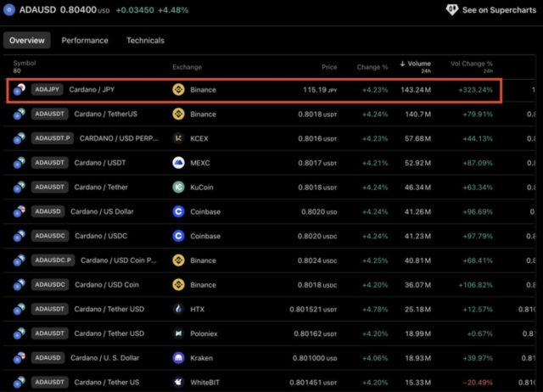
Task: Select Cardano / USD Coin P... name
Action: click(119, 260)
